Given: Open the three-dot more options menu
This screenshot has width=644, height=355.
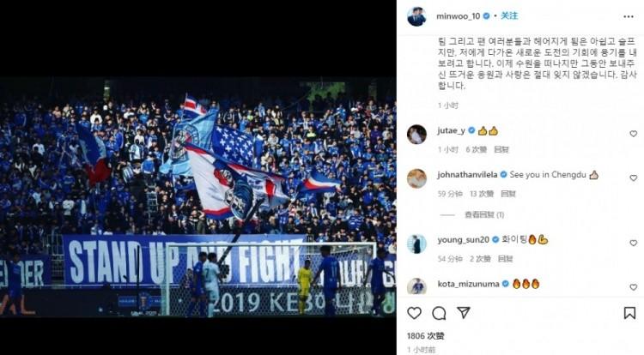Looking at the screenshot, I should tap(629, 16).
